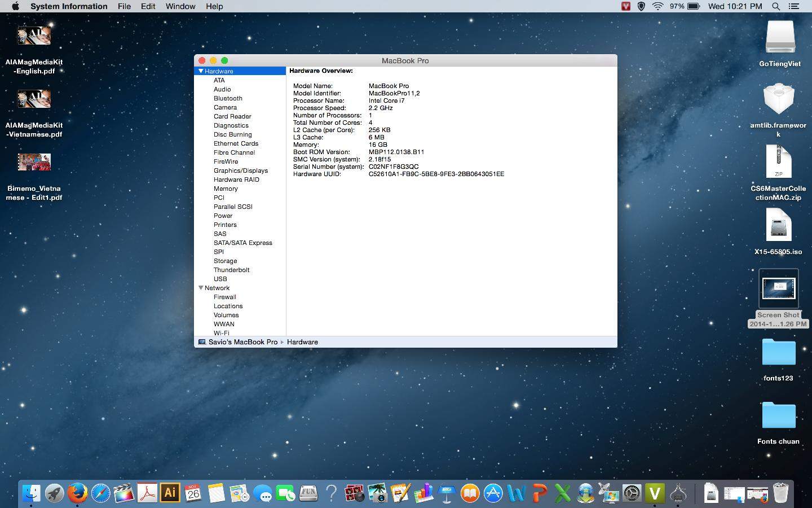This screenshot has width=812, height=508.
Task: Open Messages chat bubble in dock
Action: pyautogui.click(x=263, y=493)
